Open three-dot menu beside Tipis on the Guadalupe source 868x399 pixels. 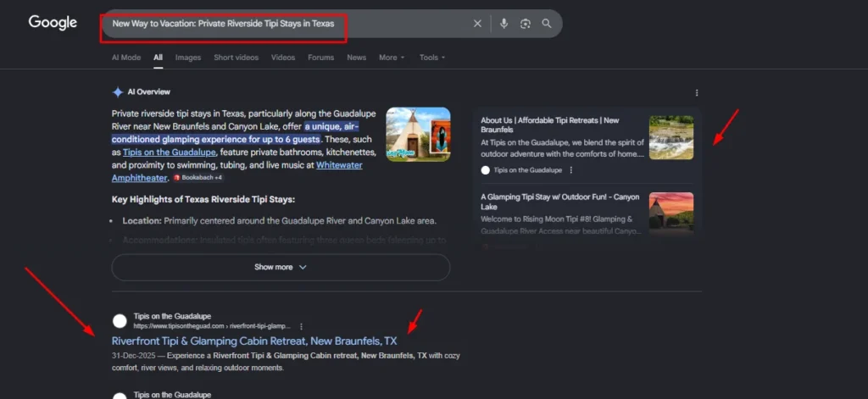(571, 170)
